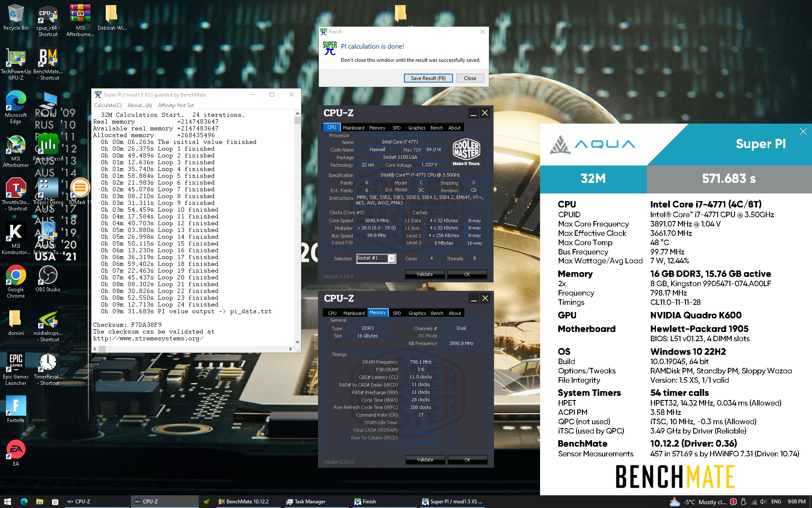This screenshot has height=508, width=812.
Task: Open File Explorer from the taskbar
Action: pyautogui.click(x=39, y=502)
